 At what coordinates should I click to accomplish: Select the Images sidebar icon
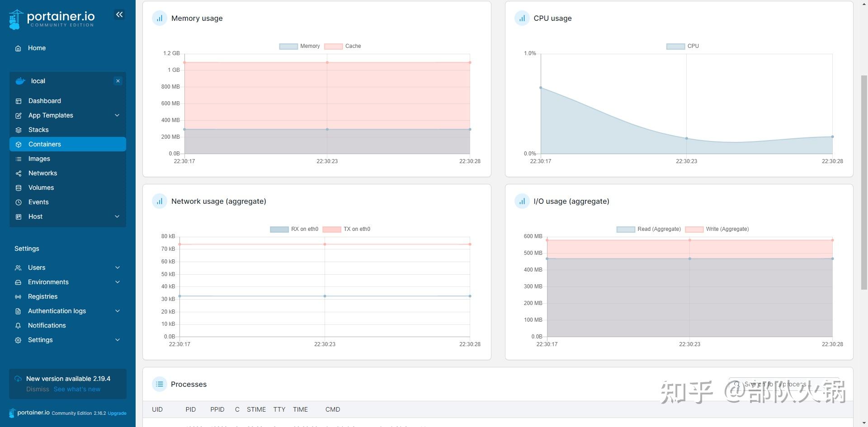(18, 159)
